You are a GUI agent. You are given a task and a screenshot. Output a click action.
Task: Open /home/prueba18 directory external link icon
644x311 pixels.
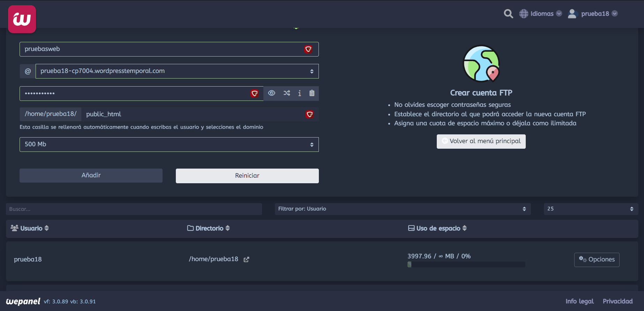click(246, 259)
